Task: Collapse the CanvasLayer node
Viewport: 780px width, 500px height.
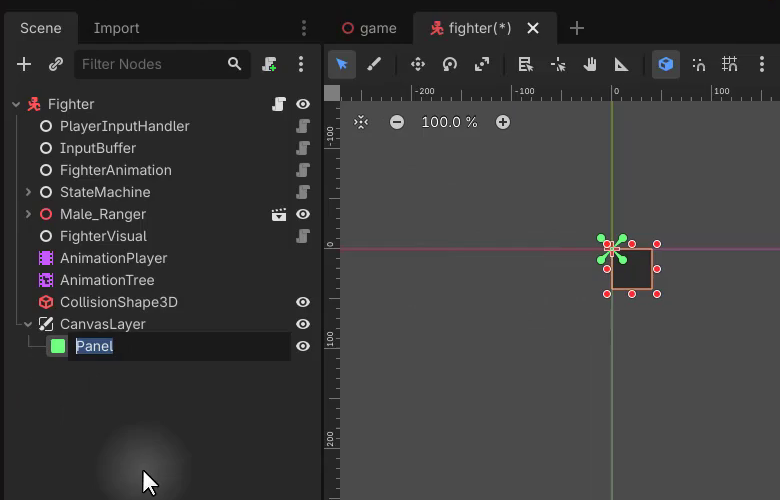Action: coord(28,324)
